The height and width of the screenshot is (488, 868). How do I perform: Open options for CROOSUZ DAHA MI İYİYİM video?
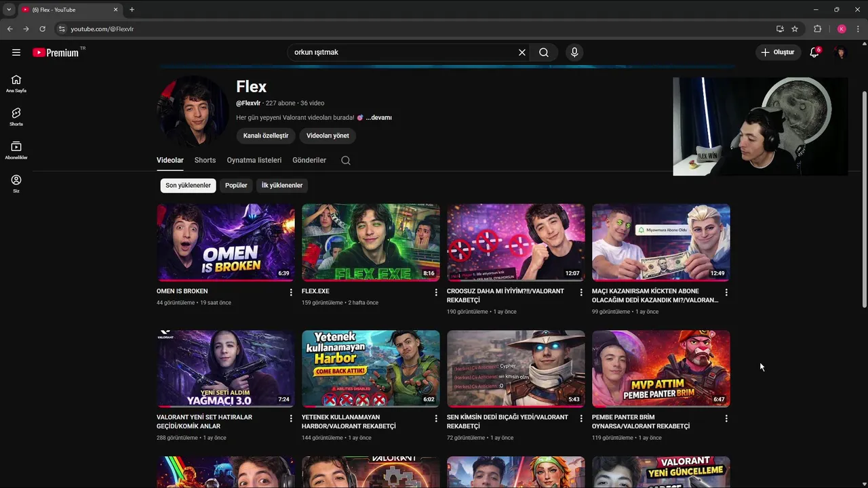coord(581,292)
